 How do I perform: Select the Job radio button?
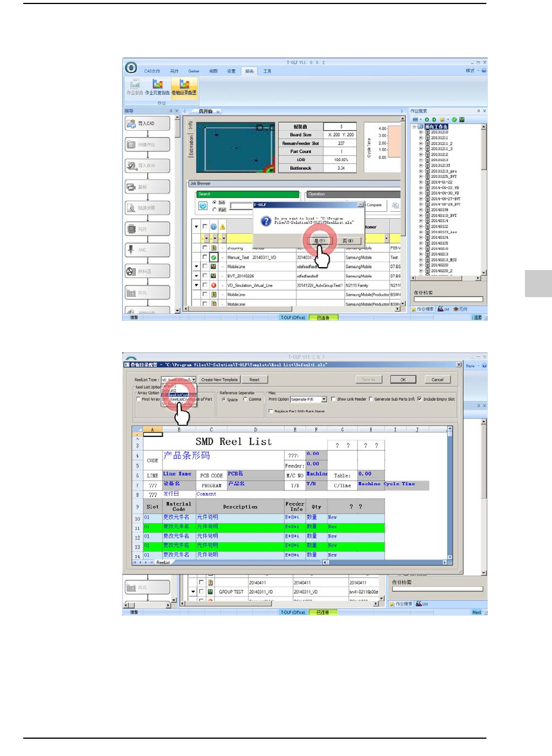(x=215, y=203)
